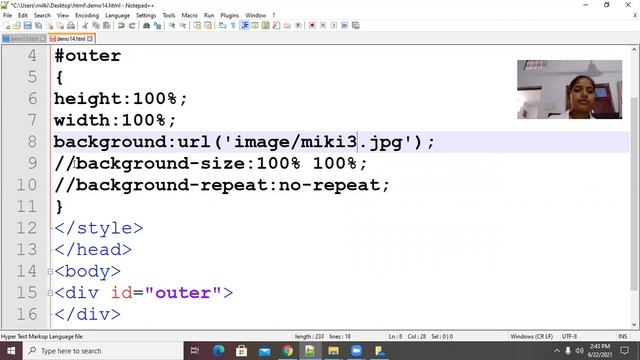The image size is (640, 360).
Task: Run macro multiple times icon
Action: [x=344, y=25]
